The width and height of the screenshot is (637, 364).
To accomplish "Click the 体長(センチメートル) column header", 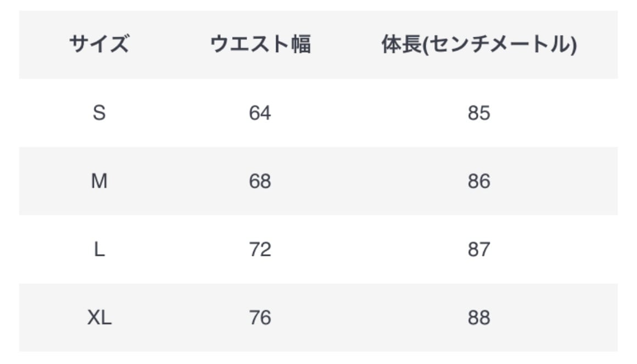I will (479, 45).
